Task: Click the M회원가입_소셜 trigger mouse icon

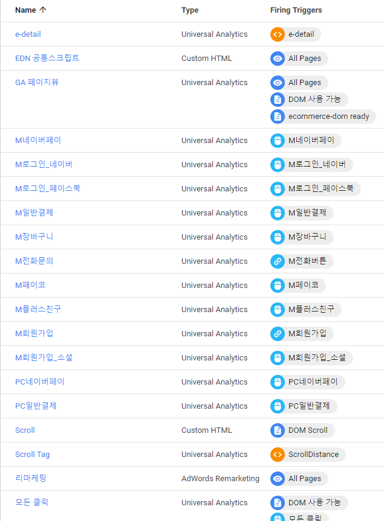Action: (277, 358)
